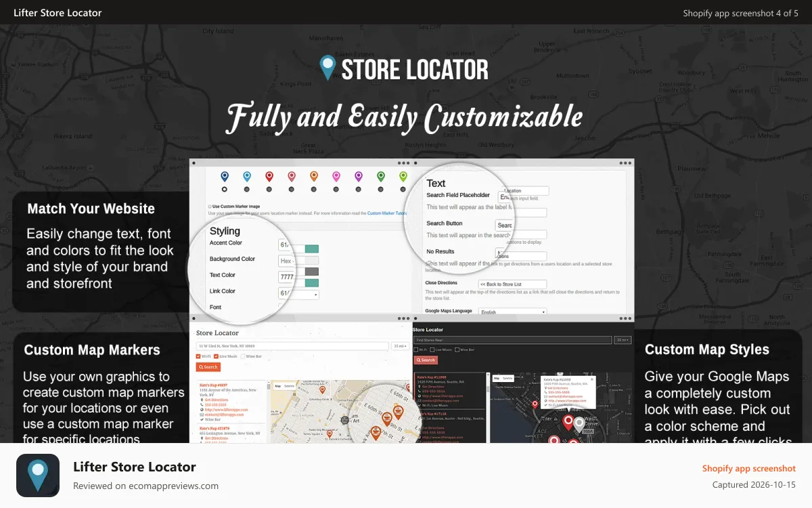Screen dimensions: 812x508
Task: Select the dark green map marker icon
Action: tap(381, 177)
